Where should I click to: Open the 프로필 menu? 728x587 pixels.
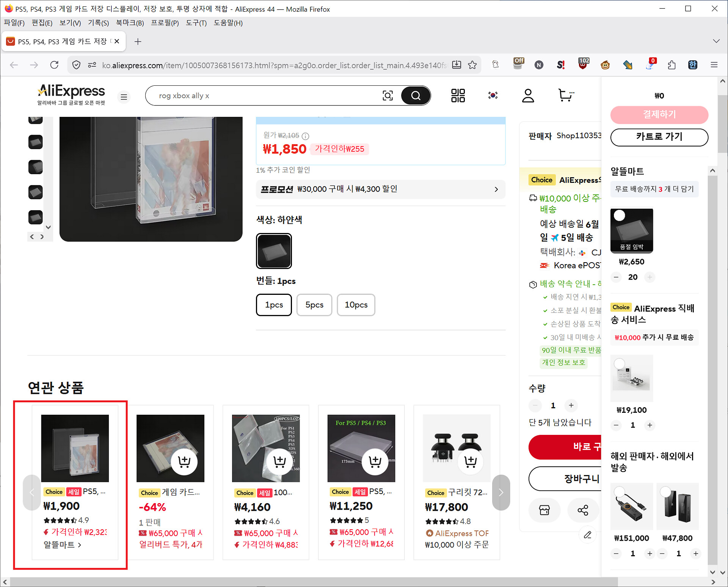coord(165,23)
